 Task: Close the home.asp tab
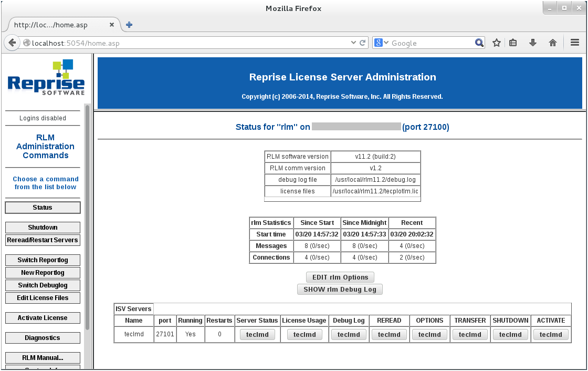coord(112,25)
